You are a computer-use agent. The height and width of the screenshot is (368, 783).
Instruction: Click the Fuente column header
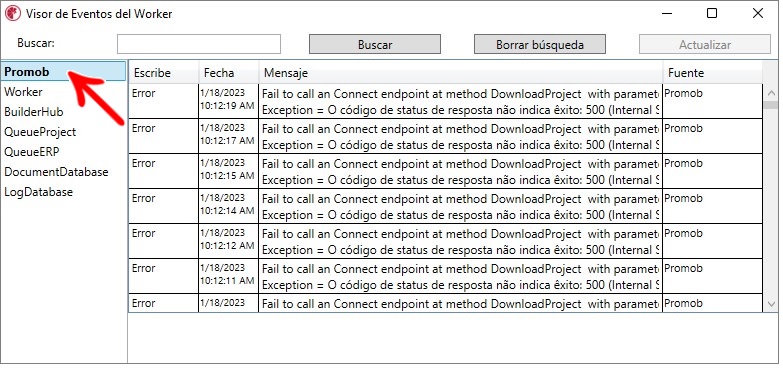click(713, 72)
